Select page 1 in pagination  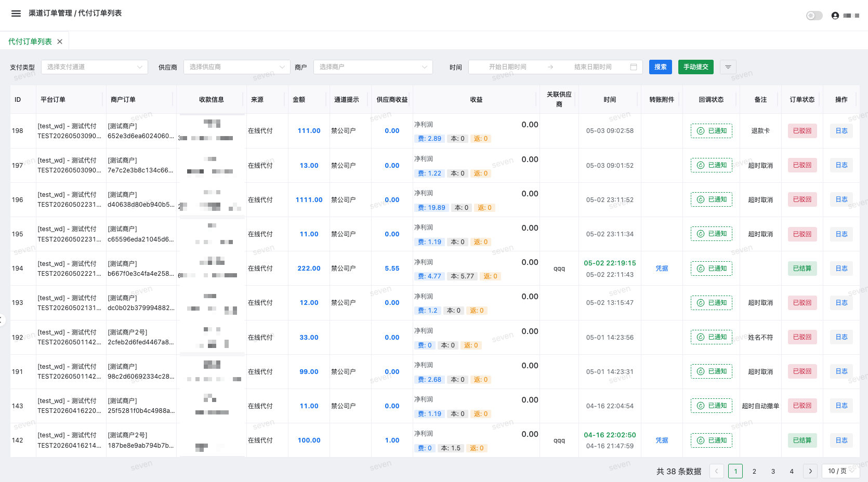(735, 471)
